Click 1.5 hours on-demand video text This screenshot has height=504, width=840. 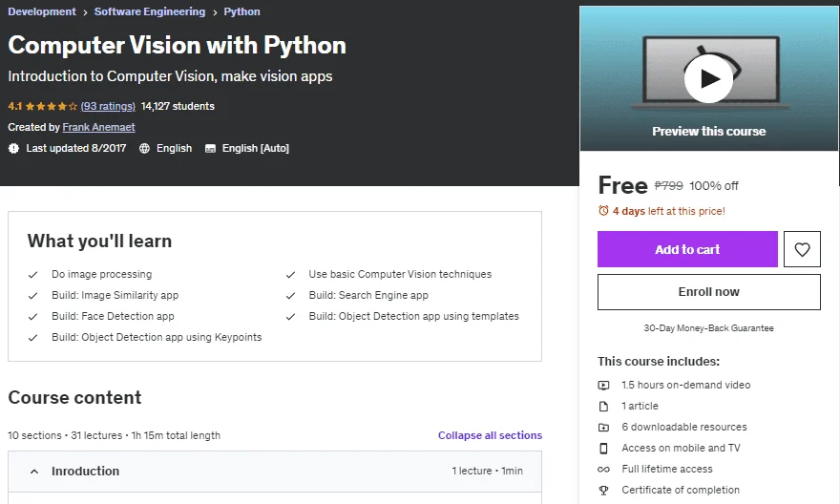[685, 385]
